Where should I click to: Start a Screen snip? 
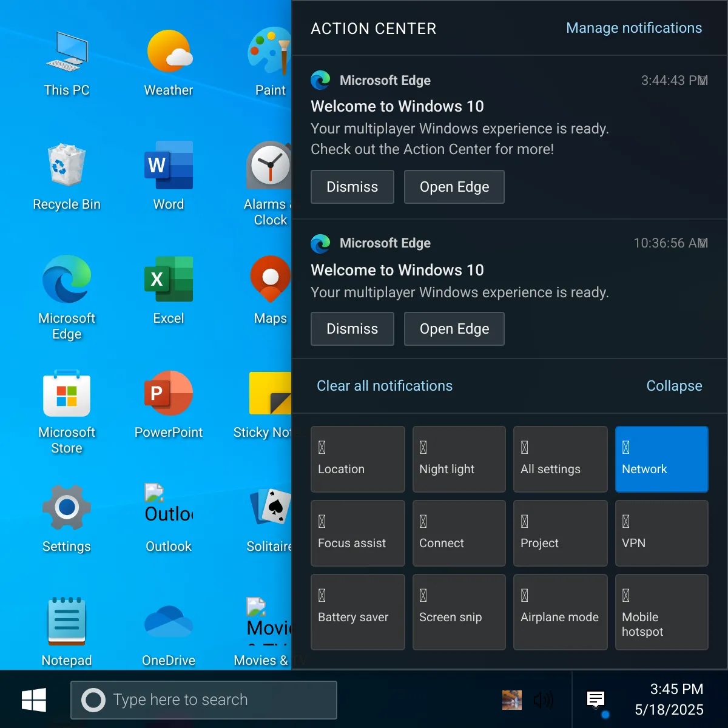(459, 612)
